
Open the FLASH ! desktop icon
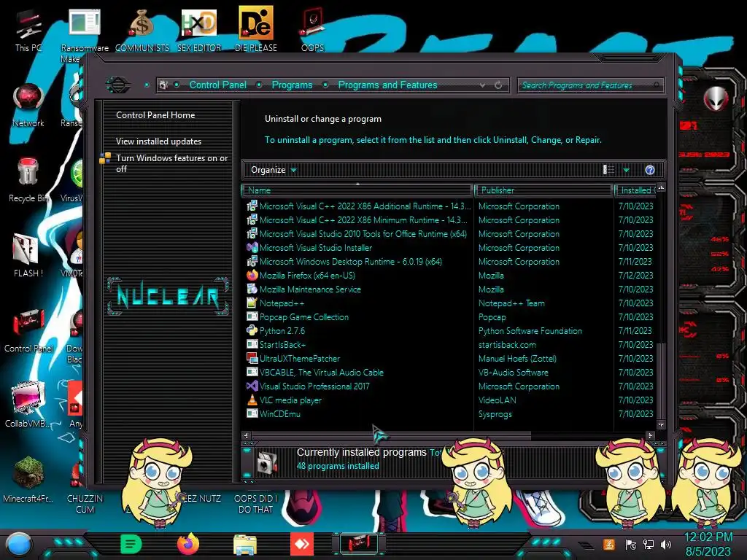(x=28, y=254)
